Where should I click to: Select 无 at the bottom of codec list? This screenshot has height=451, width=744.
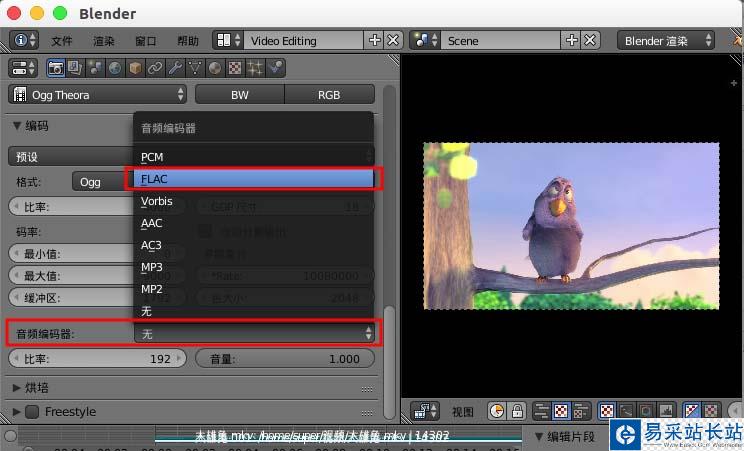pos(253,311)
